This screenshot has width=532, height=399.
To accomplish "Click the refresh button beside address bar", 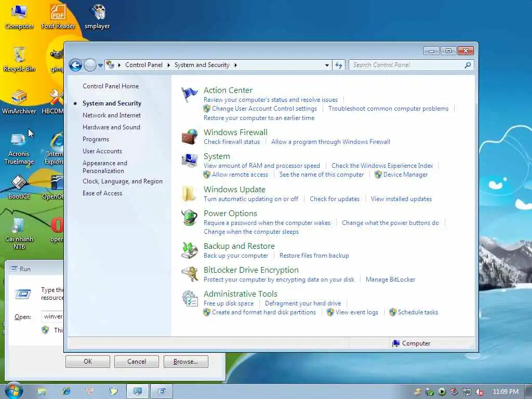I will coord(339,65).
